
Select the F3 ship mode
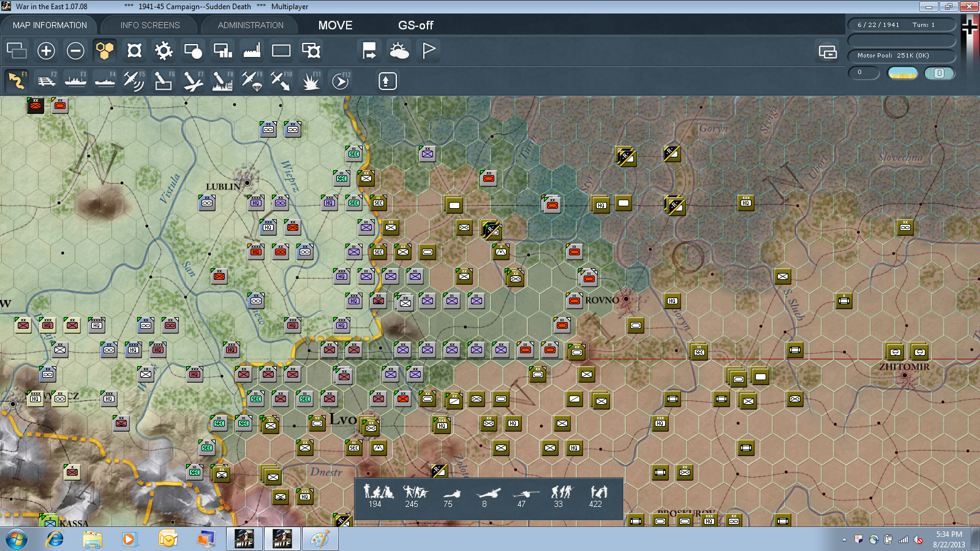click(x=75, y=81)
